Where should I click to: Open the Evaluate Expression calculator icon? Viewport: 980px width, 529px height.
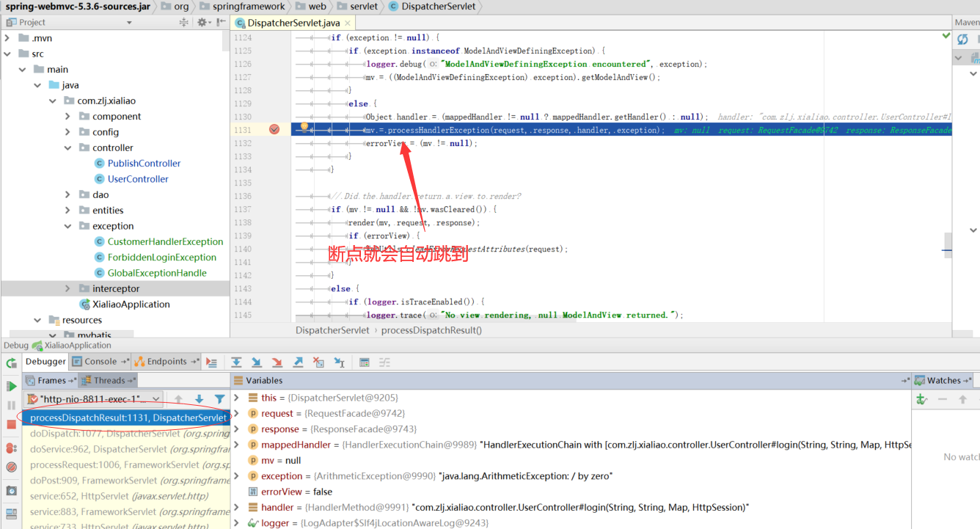[365, 362]
